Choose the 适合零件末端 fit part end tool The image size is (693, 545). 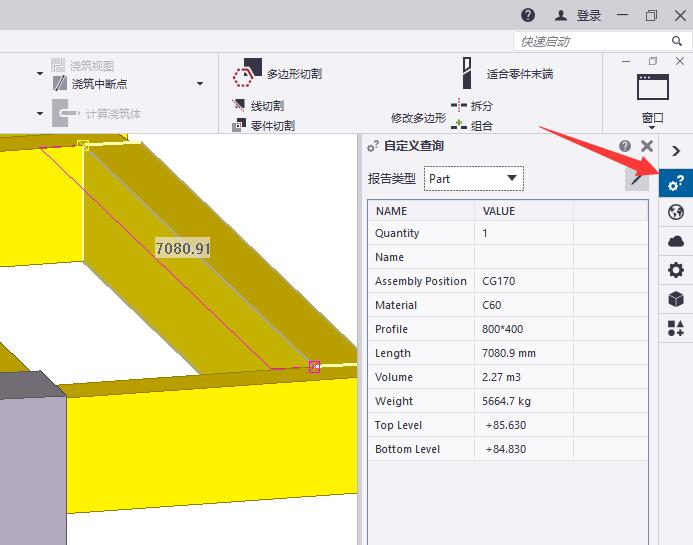pyautogui.click(x=506, y=73)
